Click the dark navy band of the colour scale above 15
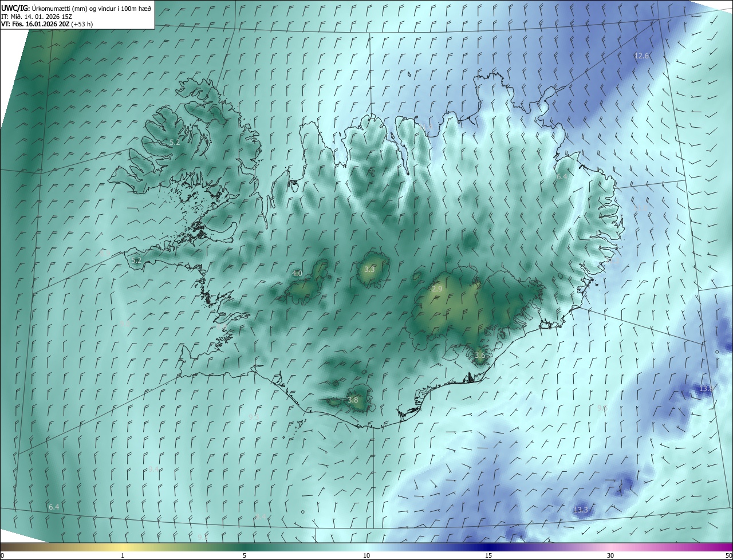Image resolution: width=733 pixels, height=560 pixels. (488, 547)
